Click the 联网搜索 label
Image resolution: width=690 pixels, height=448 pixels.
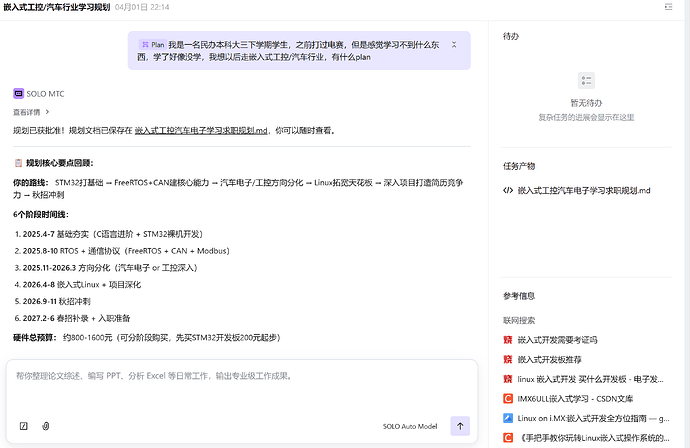519,320
